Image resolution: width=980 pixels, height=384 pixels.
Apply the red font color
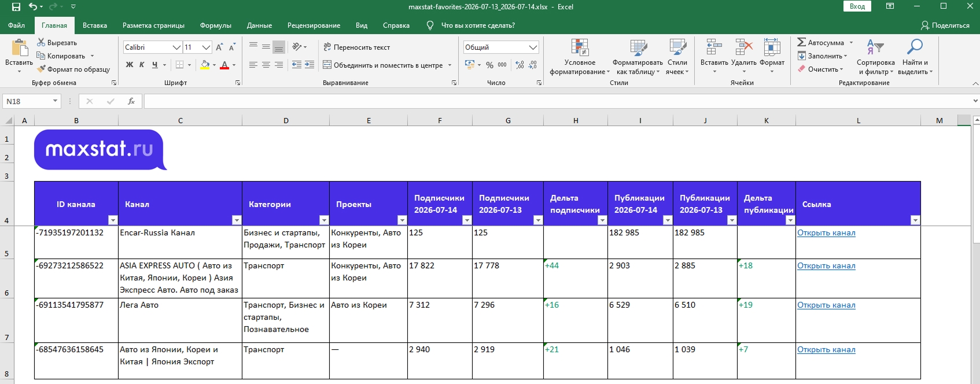224,65
